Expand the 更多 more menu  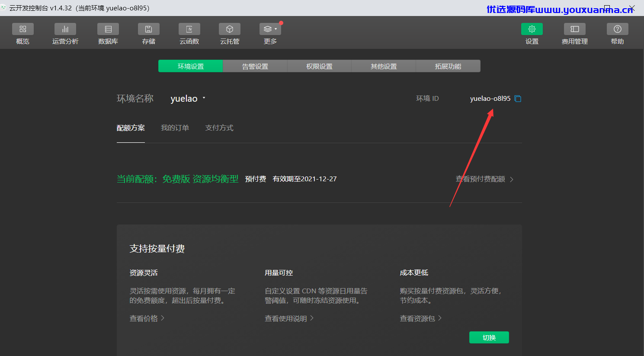coord(270,29)
